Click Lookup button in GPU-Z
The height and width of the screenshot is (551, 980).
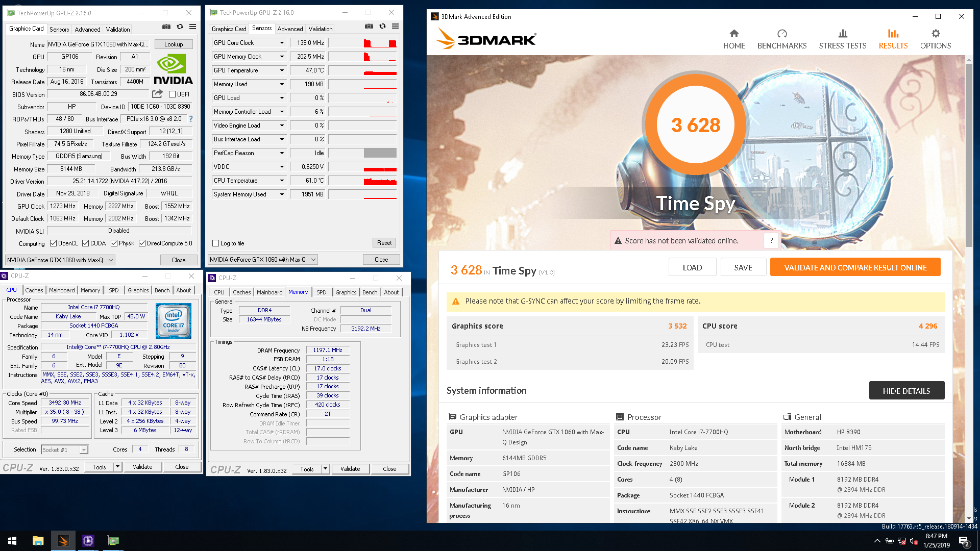click(x=174, y=44)
